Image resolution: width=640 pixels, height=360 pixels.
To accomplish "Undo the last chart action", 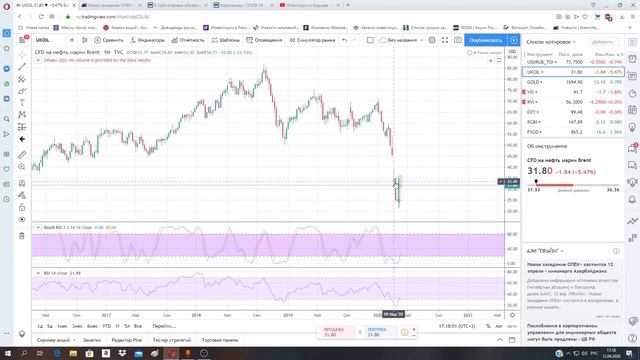I will click(344, 40).
